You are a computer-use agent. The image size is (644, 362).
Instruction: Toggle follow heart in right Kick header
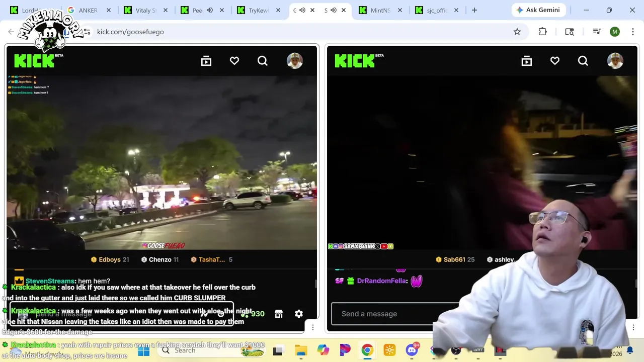coord(555,61)
